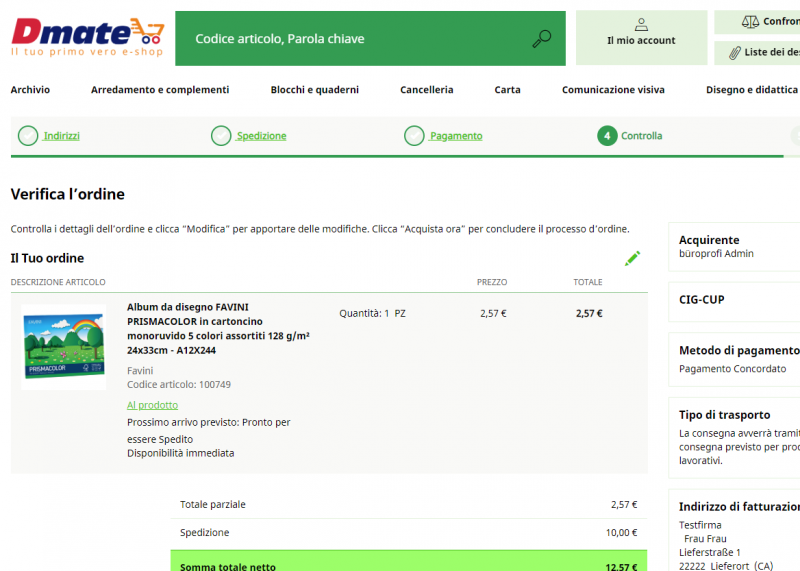The image size is (800, 571).
Task: Click the Somma totale netto row
Action: [409, 561]
